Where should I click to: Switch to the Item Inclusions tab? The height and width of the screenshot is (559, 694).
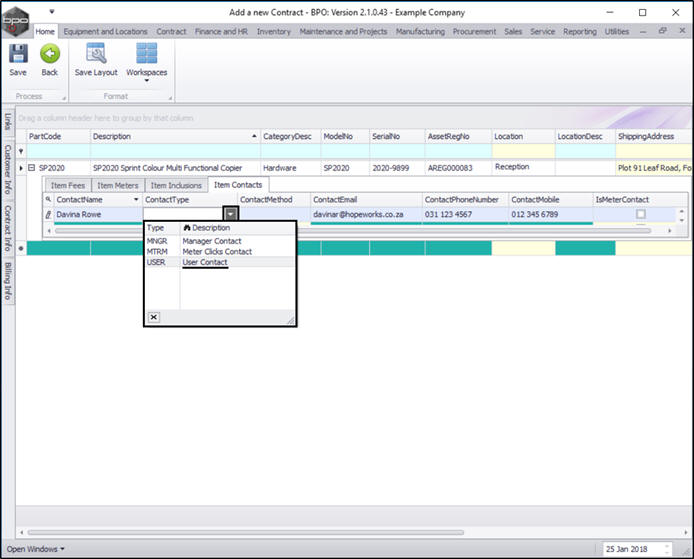176,185
